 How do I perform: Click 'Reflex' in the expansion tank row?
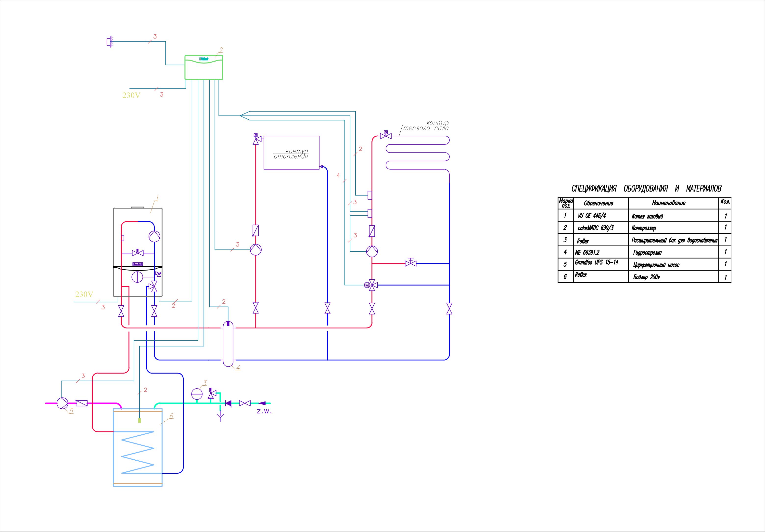[x=583, y=241]
